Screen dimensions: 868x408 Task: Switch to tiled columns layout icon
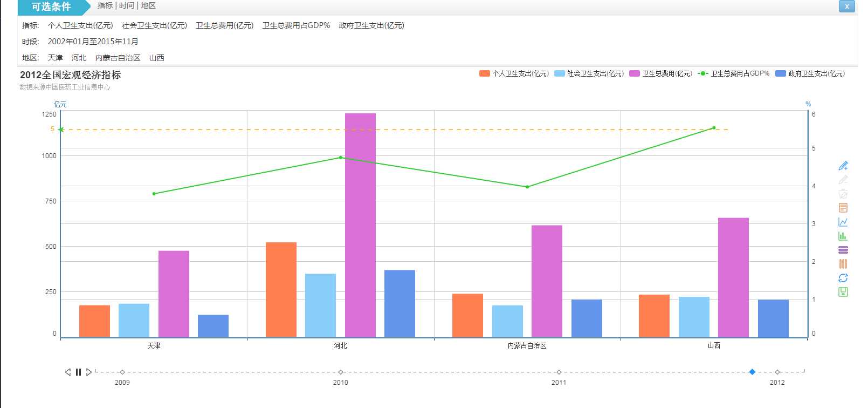click(x=843, y=264)
